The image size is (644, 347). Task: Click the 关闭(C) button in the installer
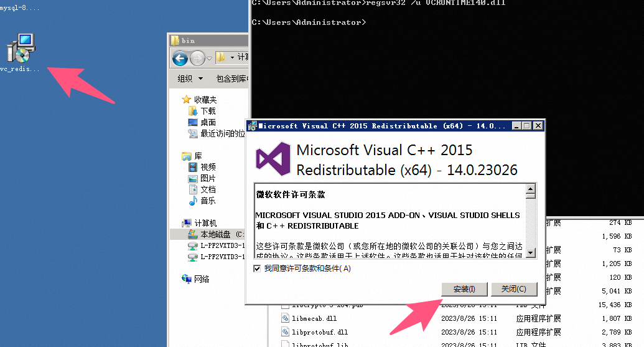pos(514,289)
